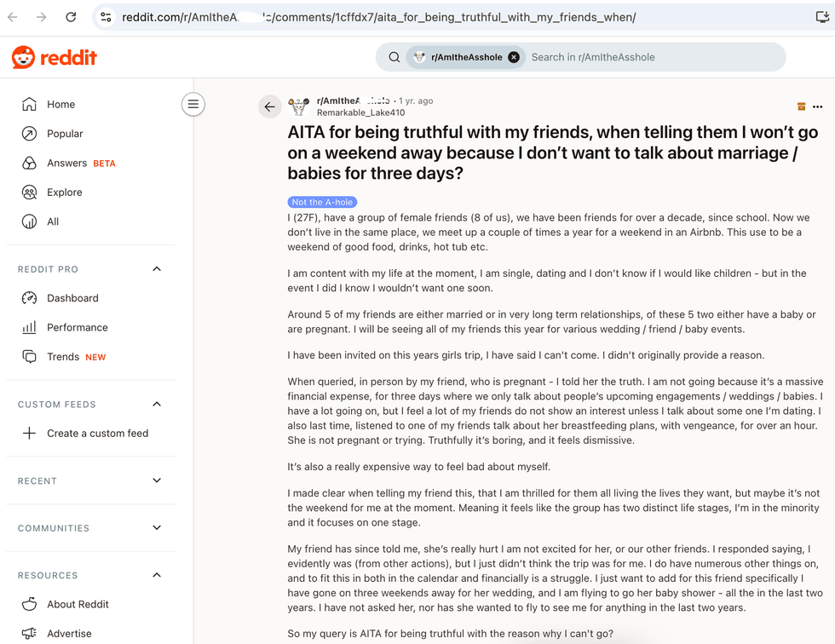Click the r/AmItheAsshole search scope chip
Image resolution: width=835 pixels, height=644 pixels.
coord(465,57)
